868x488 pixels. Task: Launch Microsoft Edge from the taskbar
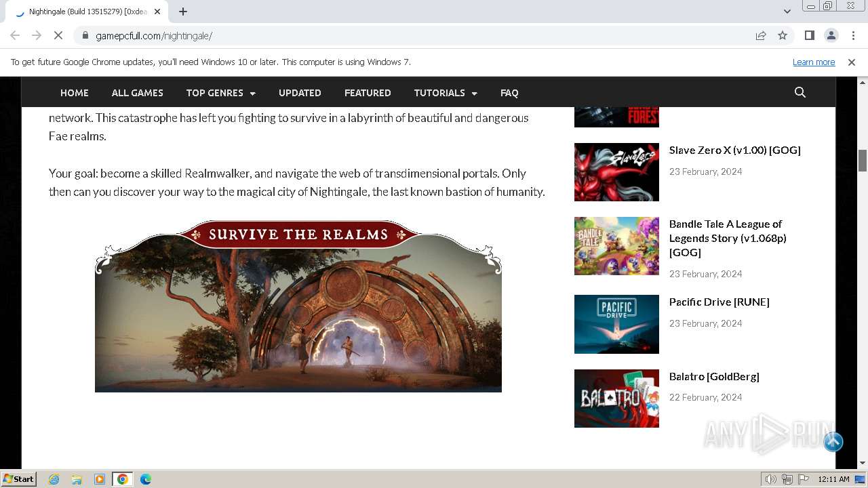click(x=145, y=479)
